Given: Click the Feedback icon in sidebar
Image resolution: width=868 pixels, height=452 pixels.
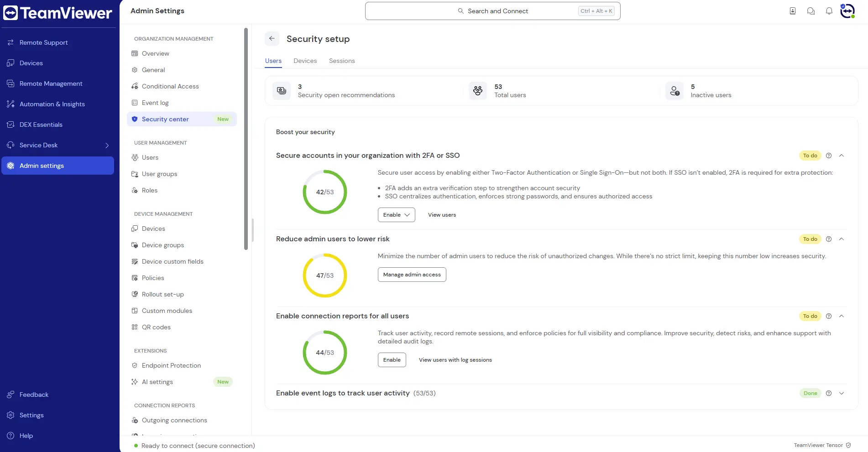Looking at the screenshot, I should tap(10, 395).
